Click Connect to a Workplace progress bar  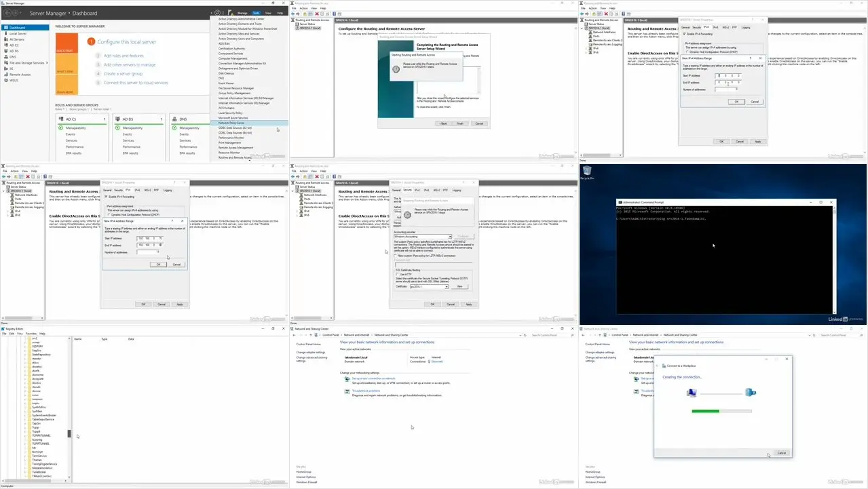[x=721, y=411]
